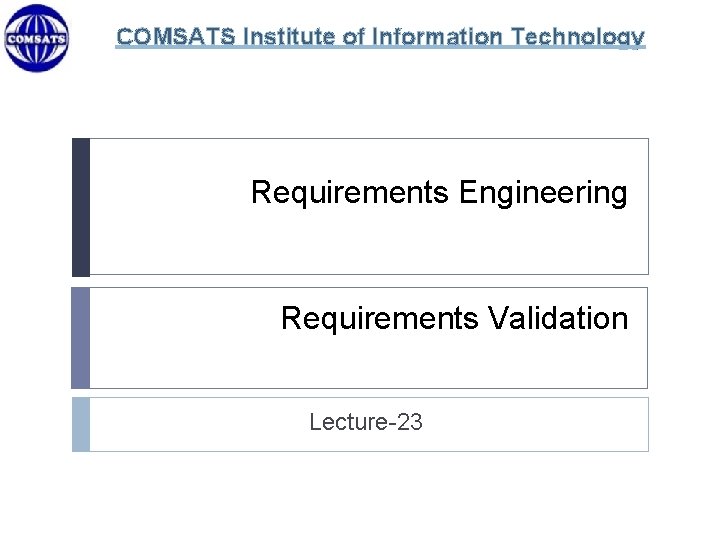Click blank area left of Requirements Validation text
Screen dimensions: 720x540
point(180,338)
